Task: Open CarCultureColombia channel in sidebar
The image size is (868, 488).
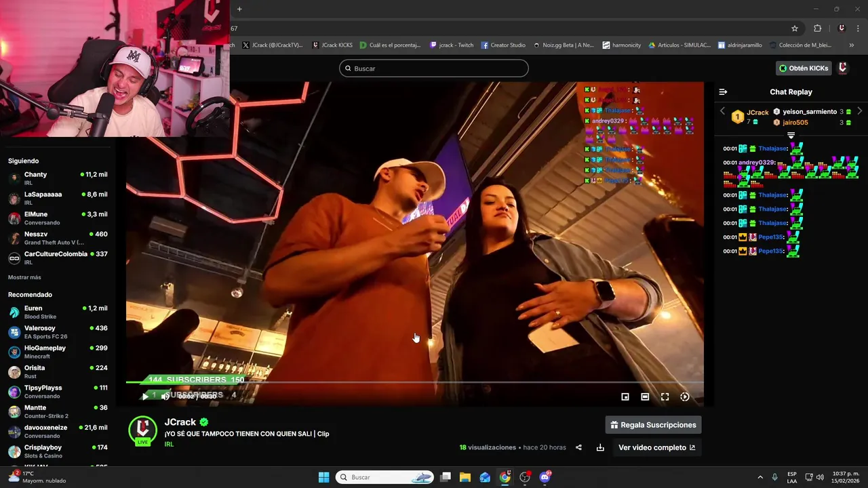Action: point(58,258)
